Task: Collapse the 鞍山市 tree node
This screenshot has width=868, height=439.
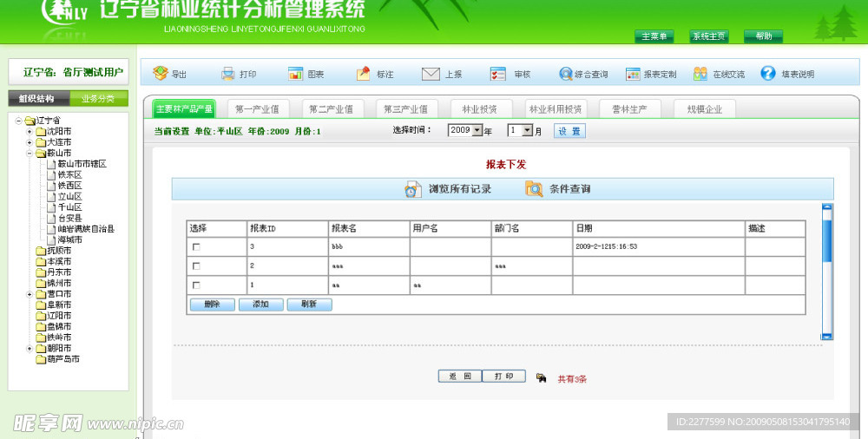Action: pos(30,153)
